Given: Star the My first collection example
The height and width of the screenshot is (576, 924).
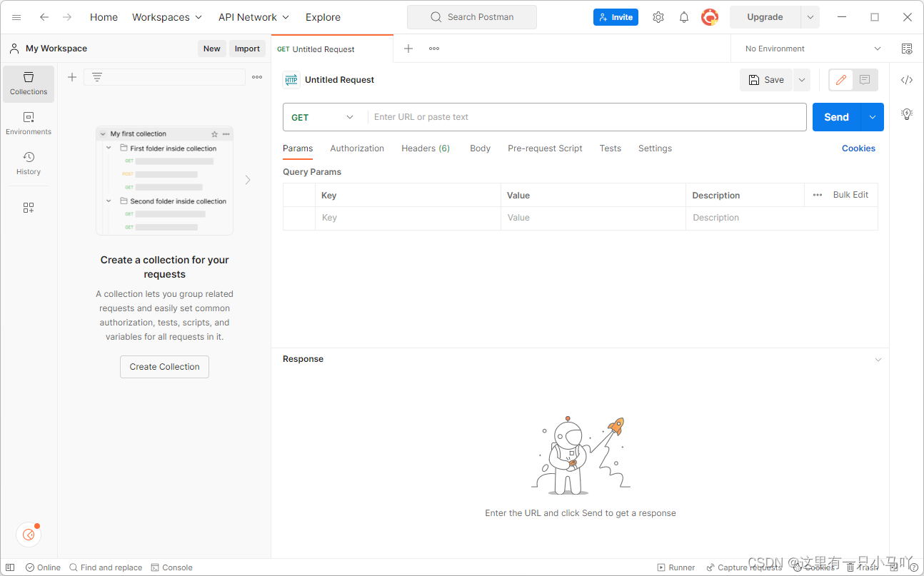Looking at the screenshot, I should [214, 134].
